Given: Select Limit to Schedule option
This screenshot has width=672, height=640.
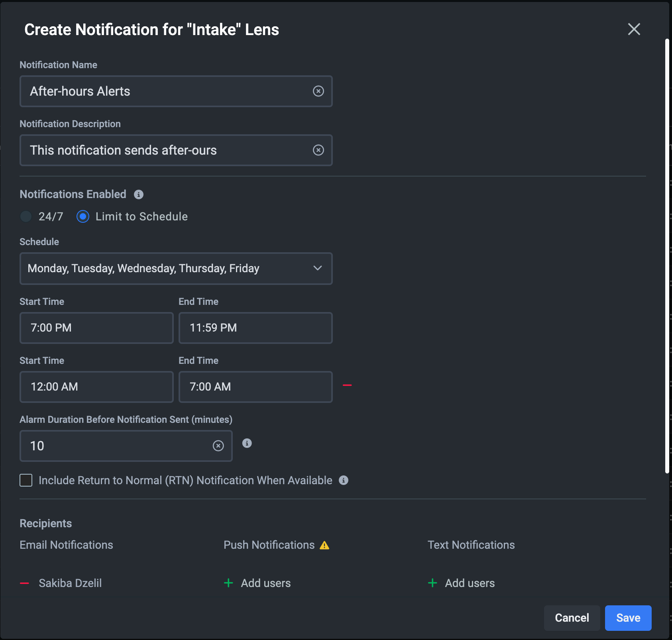Looking at the screenshot, I should pos(83,216).
